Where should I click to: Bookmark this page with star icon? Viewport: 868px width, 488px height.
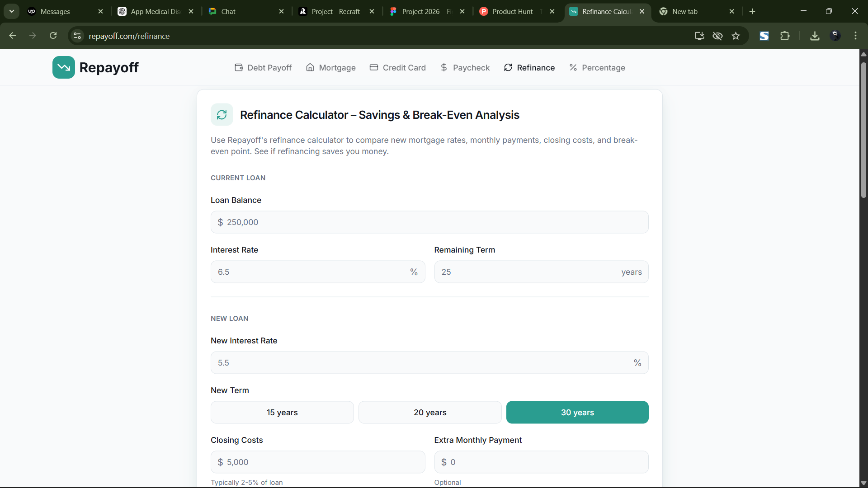point(736,36)
